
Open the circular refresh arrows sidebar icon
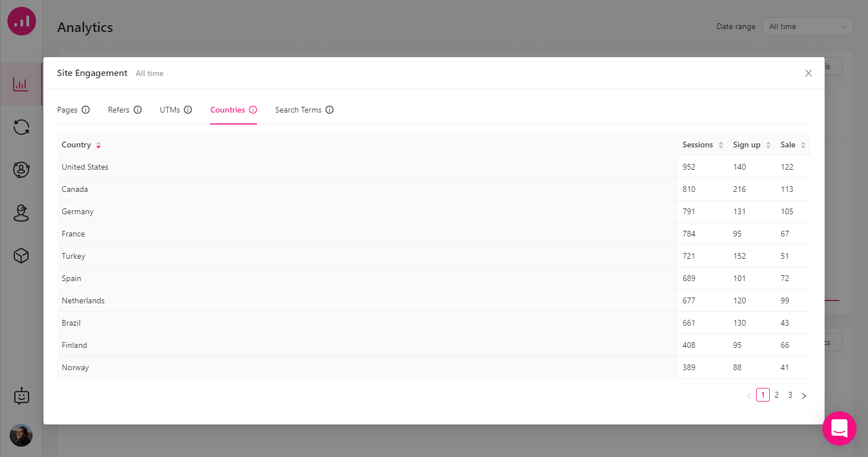(x=21, y=127)
